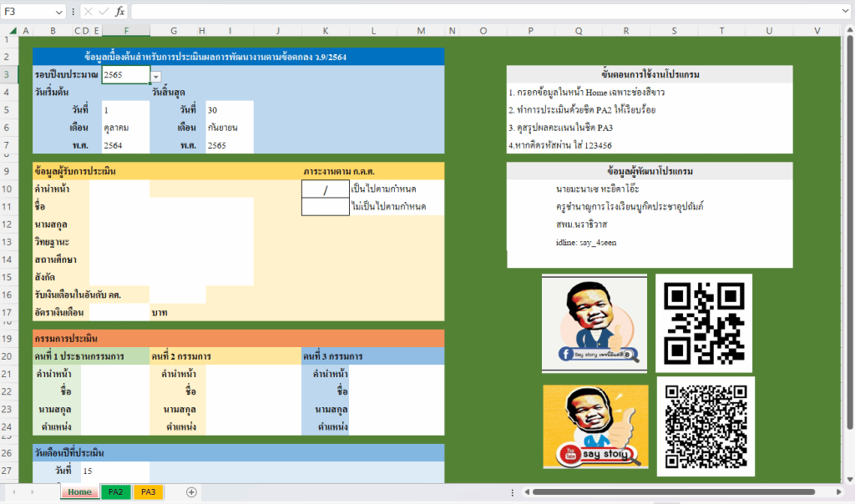Click end year cell 2565

230,145
